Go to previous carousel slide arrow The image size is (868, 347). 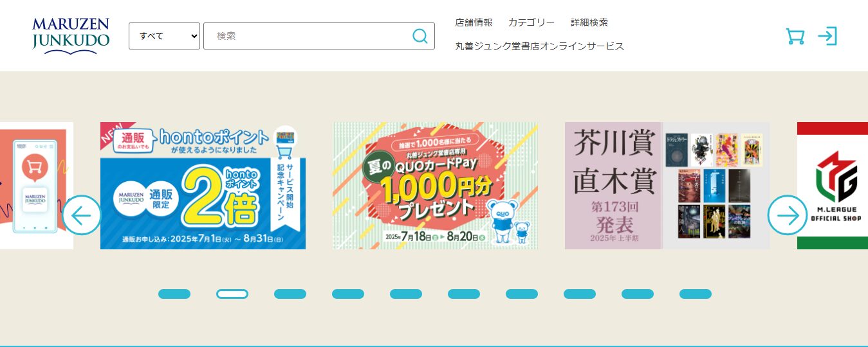click(x=82, y=215)
